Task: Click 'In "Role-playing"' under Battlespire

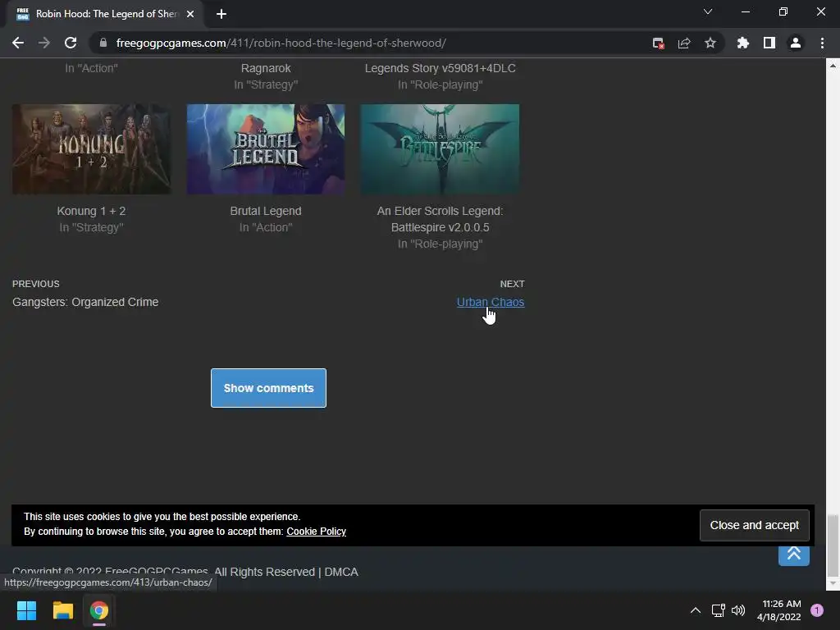Action: (440, 244)
